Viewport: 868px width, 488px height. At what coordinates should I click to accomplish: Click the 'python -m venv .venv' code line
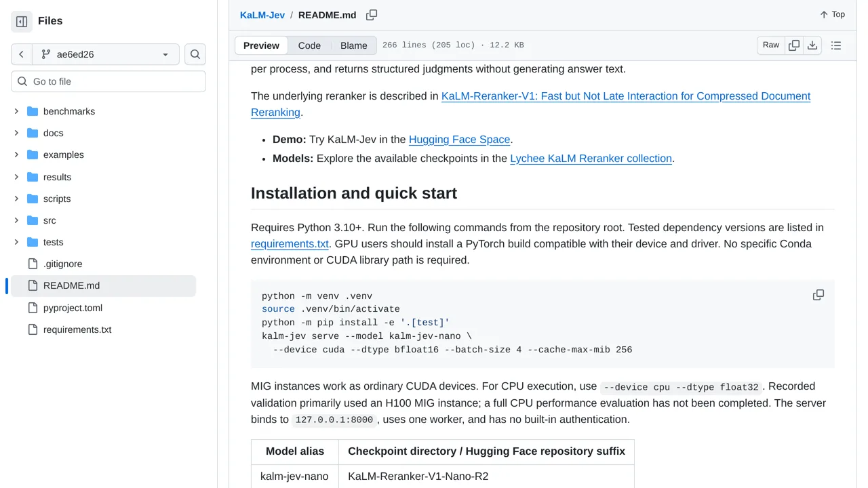pyautogui.click(x=317, y=296)
